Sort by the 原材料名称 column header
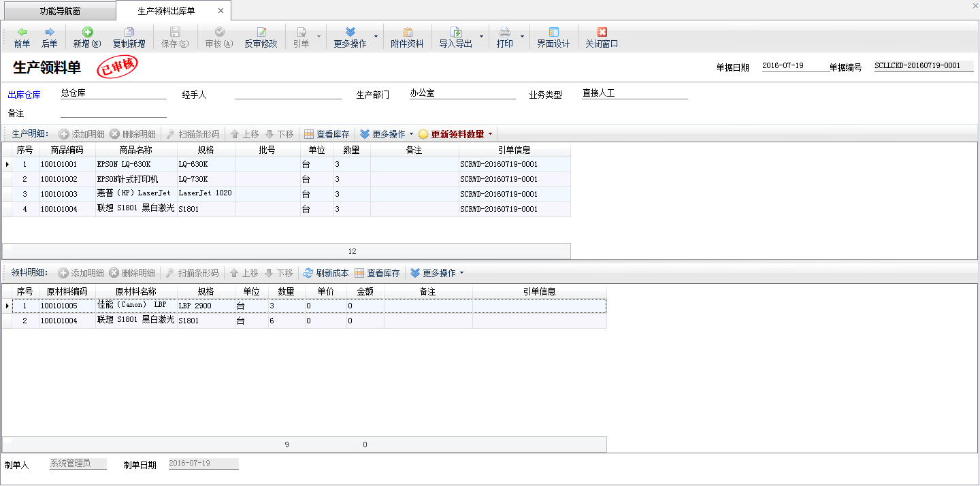The width and height of the screenshot is (980, 486). click(135, 291)
